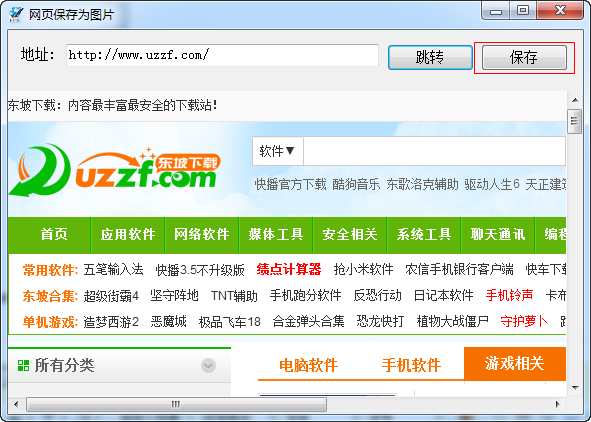Open the 软件 search category dropdown

click(x=277, y=151)
